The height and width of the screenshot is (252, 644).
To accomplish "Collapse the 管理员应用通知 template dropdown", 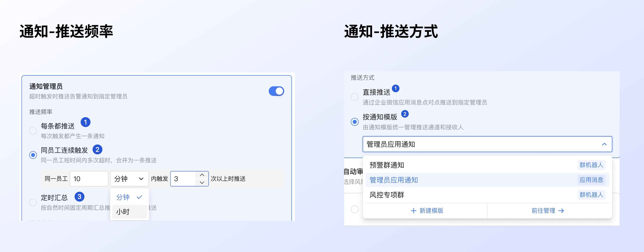I will (x=487, y=144).
